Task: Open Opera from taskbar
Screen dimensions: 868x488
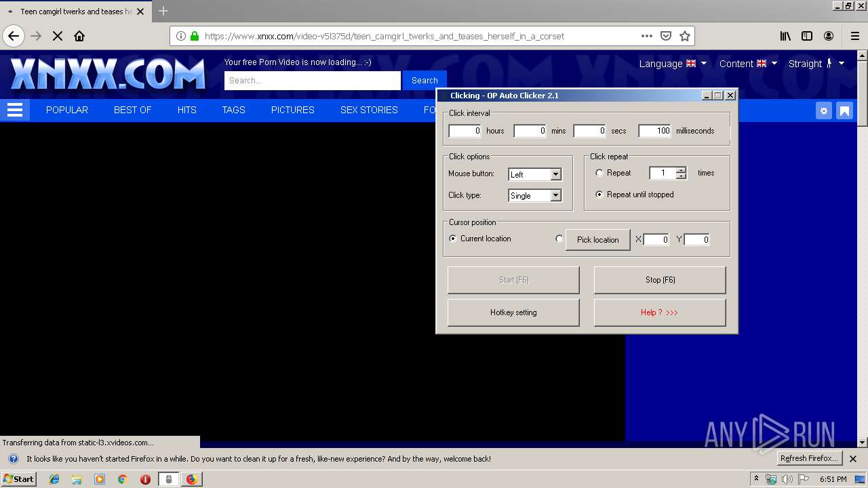Action: click(145, 479)
